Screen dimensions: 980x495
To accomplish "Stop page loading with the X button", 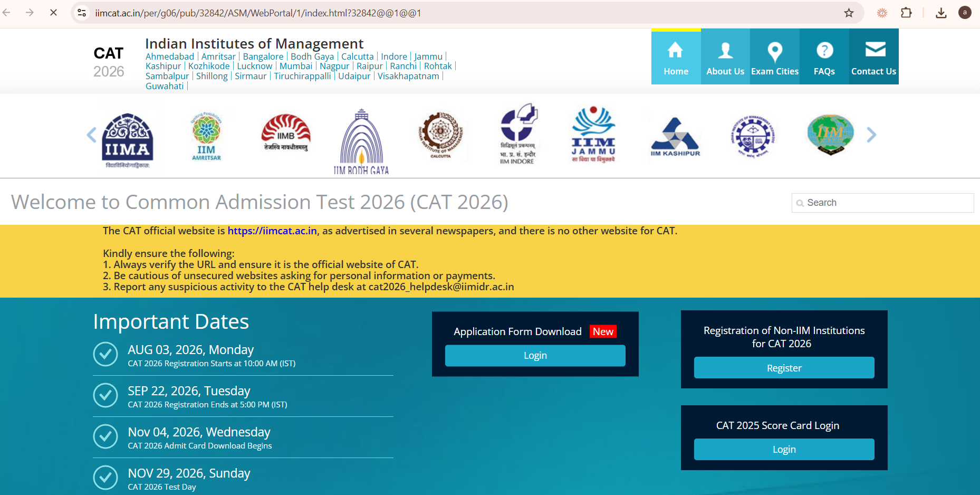I will (x=53, y=13).
